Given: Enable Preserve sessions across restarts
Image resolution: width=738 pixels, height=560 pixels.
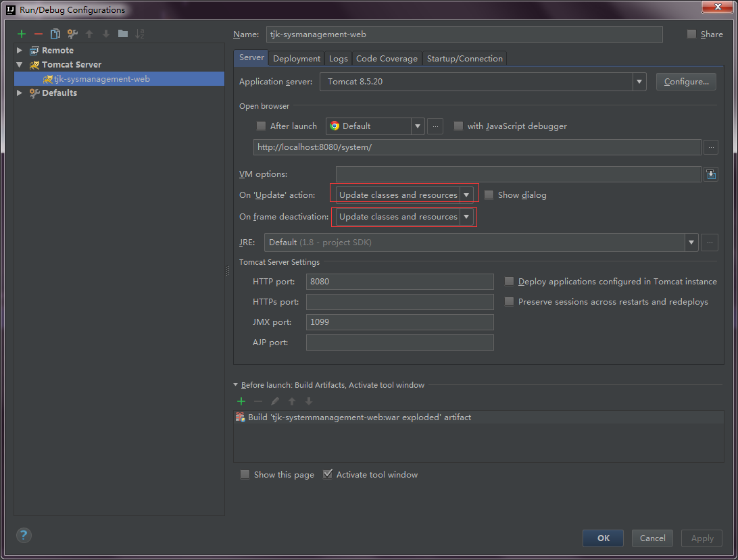Looking at the screenshot, I should [x=509, y=302].
